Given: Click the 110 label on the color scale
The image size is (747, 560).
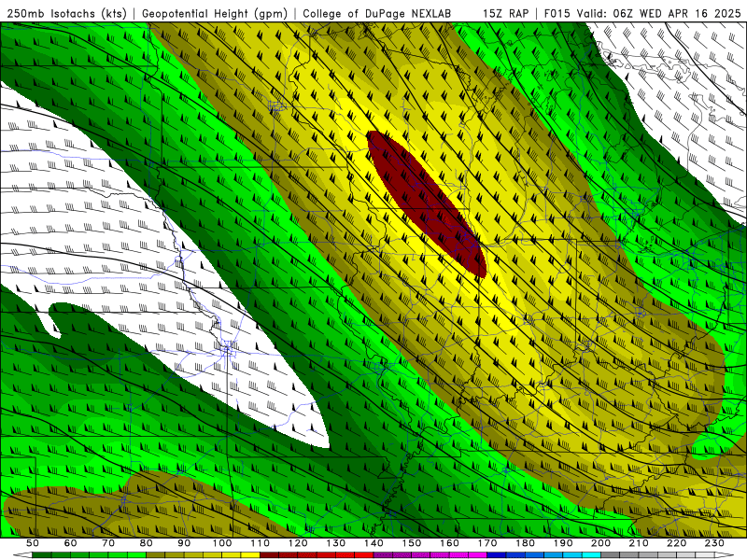Looking at the screenshot, I should coord(260,543).
